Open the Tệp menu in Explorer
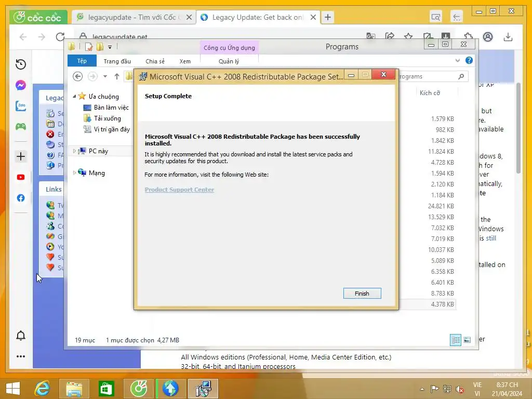The width and height of the screenshot is (532, 399). click(82, 61)
